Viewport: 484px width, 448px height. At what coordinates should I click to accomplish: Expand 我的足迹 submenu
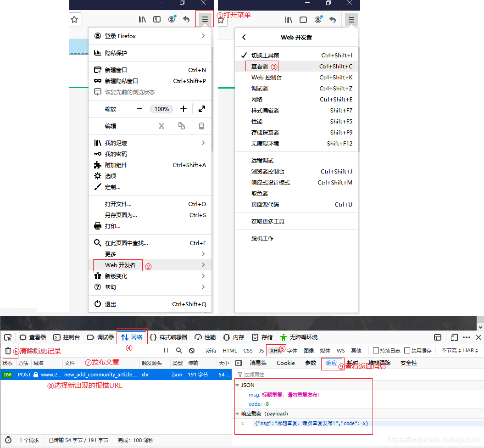[x=150, y=143]
